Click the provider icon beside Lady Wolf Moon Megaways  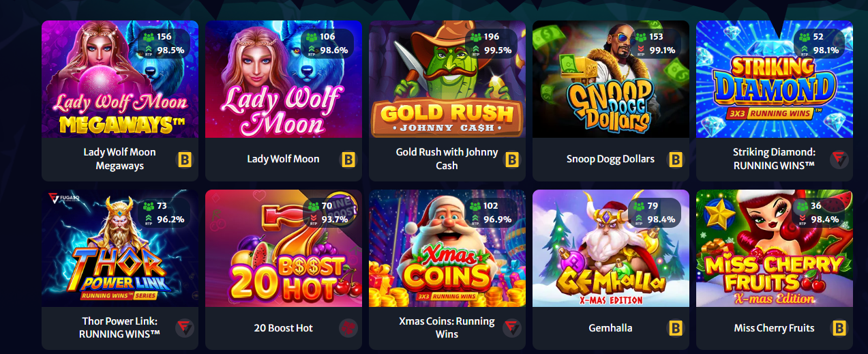pyautogui.click(x=185, y=160)
